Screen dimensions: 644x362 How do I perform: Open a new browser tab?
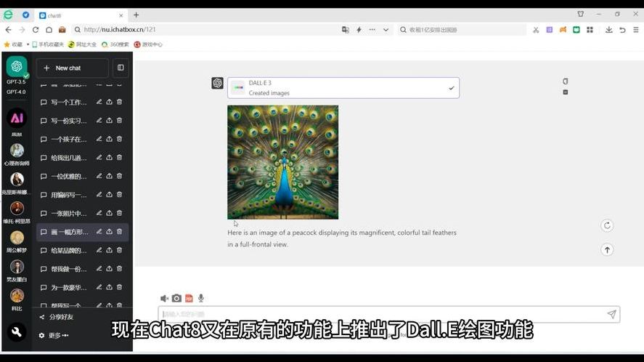136,15
